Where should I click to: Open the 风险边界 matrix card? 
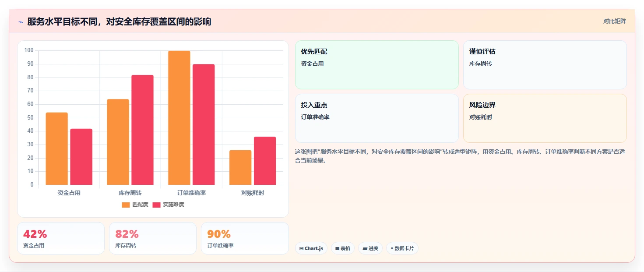click(x=545, y=118)
